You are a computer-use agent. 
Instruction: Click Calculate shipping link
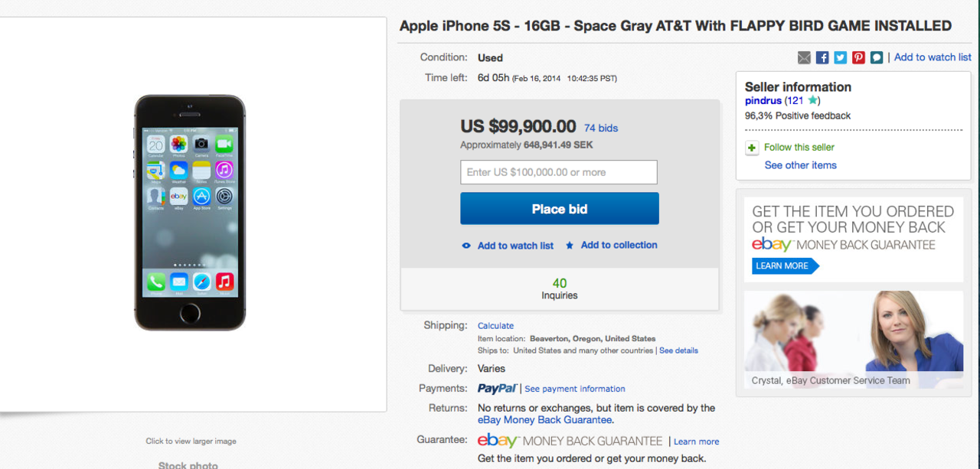[x=495, y=326]
